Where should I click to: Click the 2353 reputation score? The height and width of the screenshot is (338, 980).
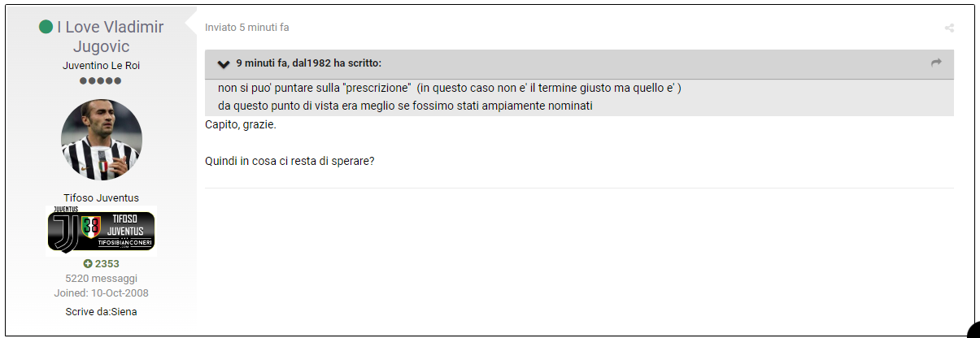[x=107, y=264]
